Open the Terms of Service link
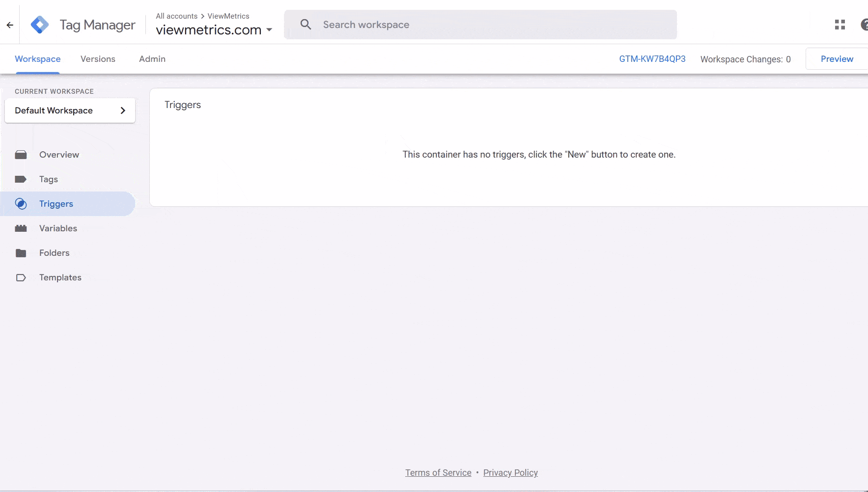Image resolution: width=868 pixels, height=492 pixels. tap(438, 473)
